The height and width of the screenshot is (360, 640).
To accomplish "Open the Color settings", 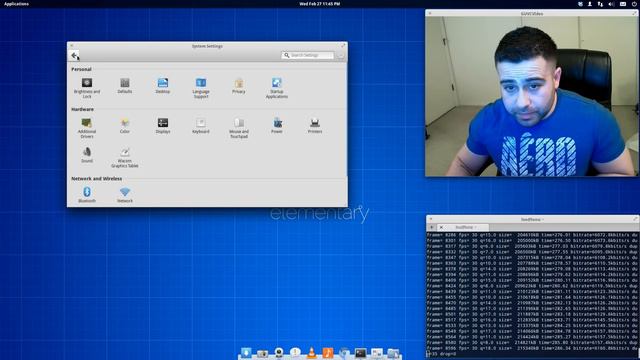I will [124, 125].
